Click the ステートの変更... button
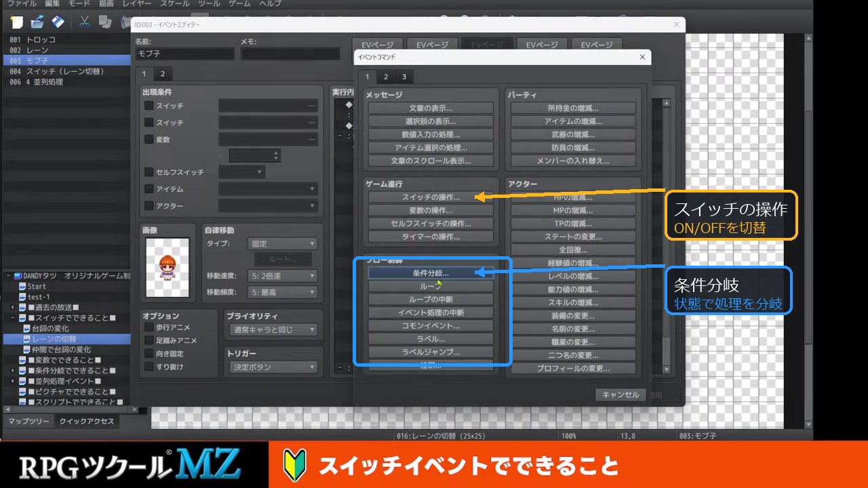The image size is (868, 488). (573, 237)
